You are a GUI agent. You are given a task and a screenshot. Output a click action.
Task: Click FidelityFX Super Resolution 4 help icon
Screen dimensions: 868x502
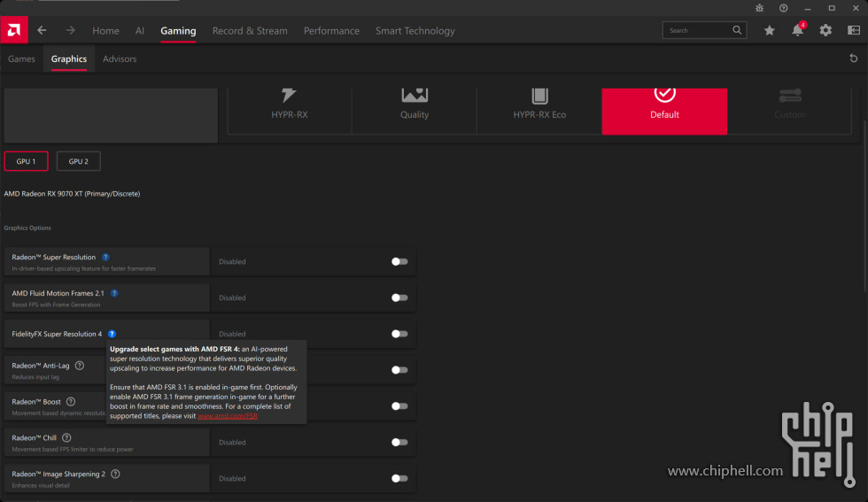point(112,334)
